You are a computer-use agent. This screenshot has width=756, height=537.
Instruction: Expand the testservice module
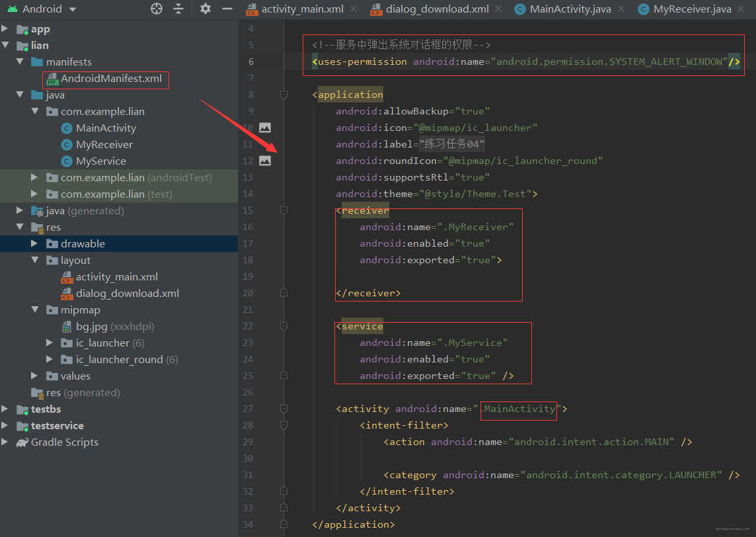5,425
